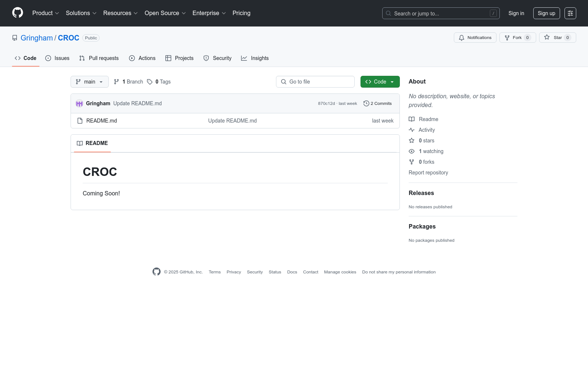Image resolution: width=588 pixels, height=368 pixels.
Task: Click Do not share my personal information
Action: pyautogui.click(x=399, y=272)
